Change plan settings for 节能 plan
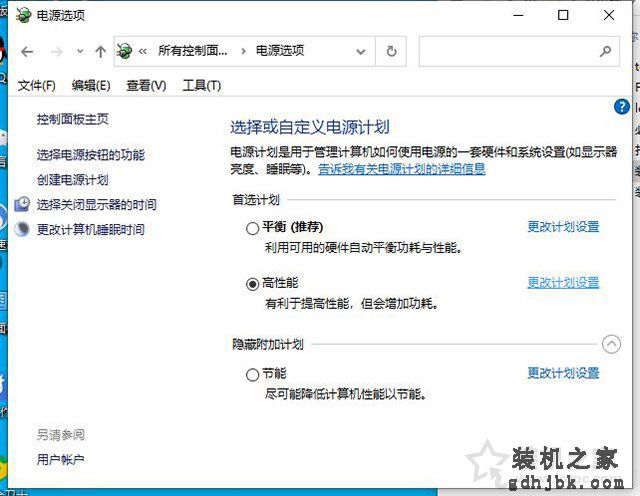Viewport: 640px width, 496px height. [563, 373]
